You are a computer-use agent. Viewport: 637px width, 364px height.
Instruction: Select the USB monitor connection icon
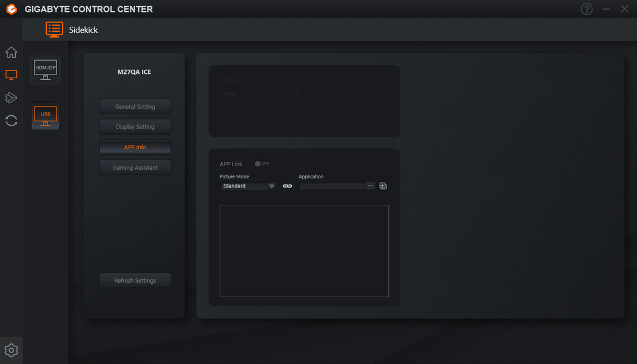click(45, 116)
